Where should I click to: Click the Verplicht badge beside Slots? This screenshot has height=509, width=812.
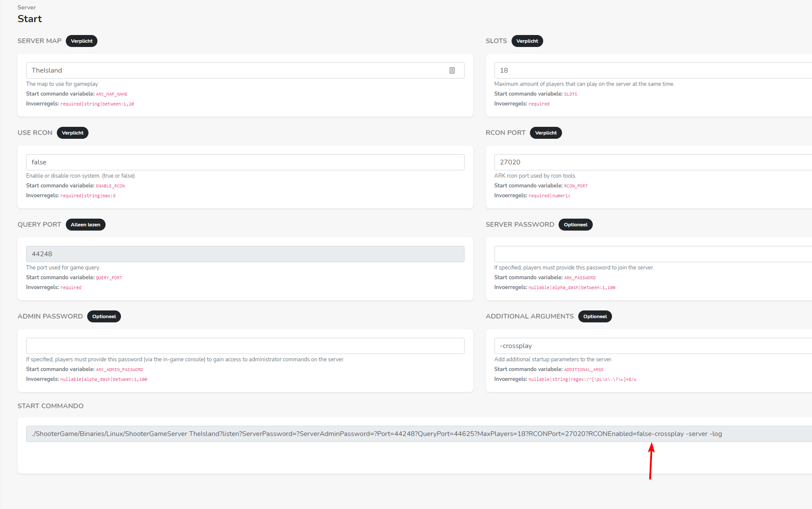(527, 41)
